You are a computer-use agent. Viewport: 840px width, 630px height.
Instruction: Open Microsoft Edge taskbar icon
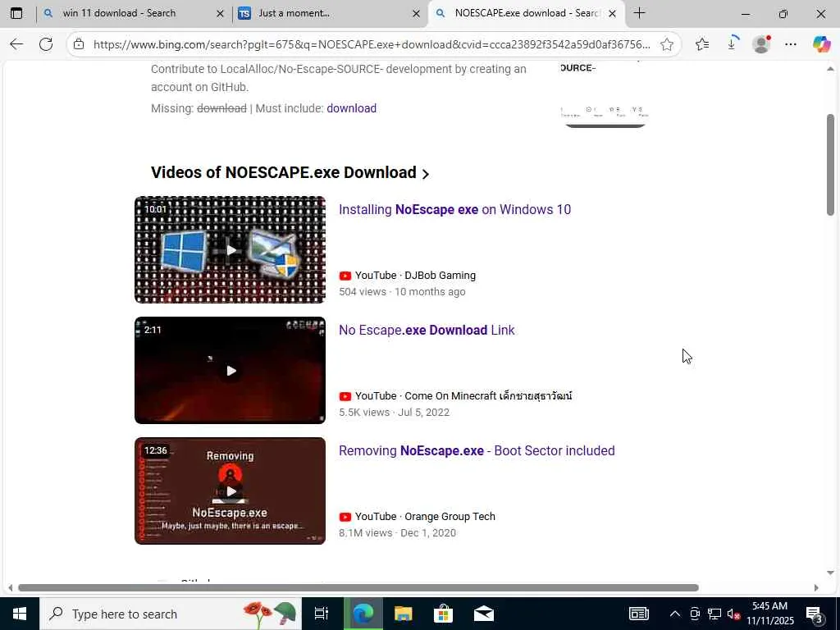(363, 614)
